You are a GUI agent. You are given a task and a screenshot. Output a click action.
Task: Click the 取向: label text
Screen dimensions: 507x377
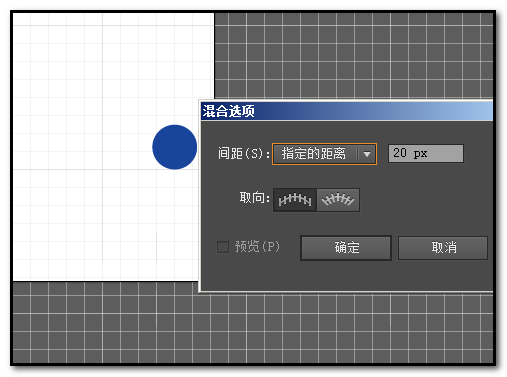(x=255, y=198)
